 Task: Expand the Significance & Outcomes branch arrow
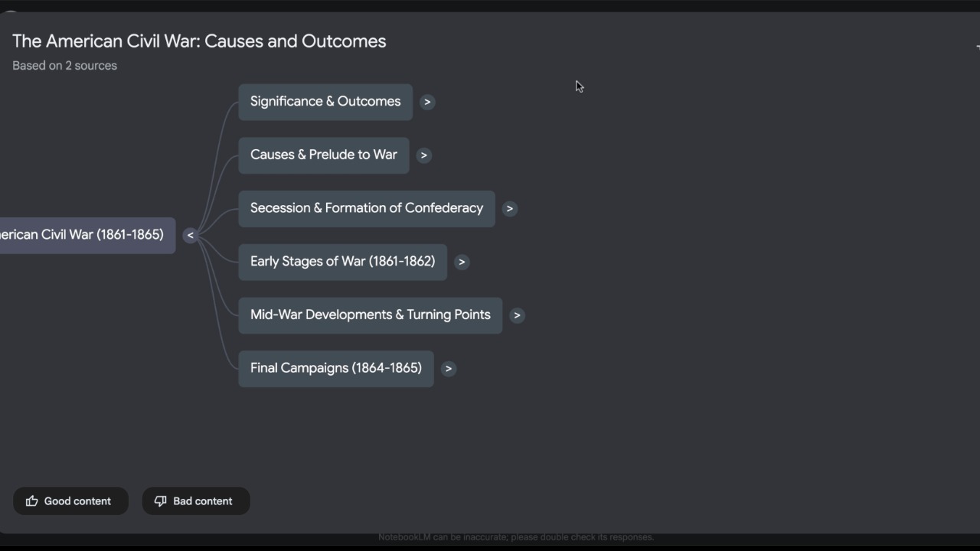tap(427, 102)
